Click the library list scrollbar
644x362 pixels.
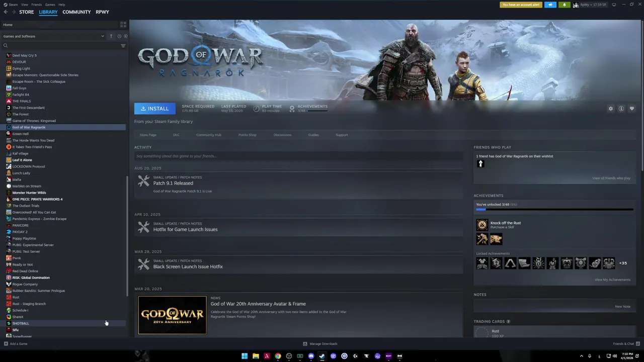click(x=127, y=235)
